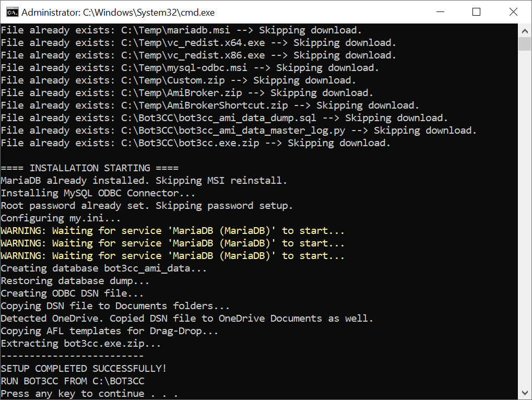Click the scrollbar down arrow

[x=525, y=393]
